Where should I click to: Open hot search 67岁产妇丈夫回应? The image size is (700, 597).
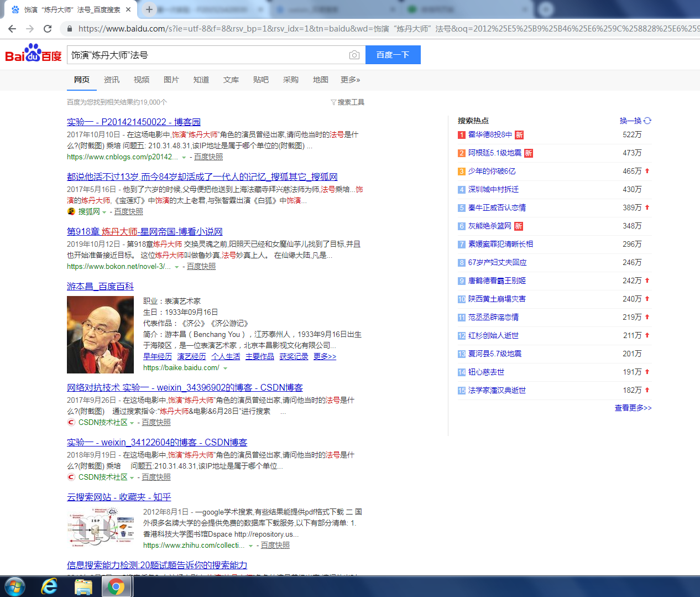pos(497,262)
